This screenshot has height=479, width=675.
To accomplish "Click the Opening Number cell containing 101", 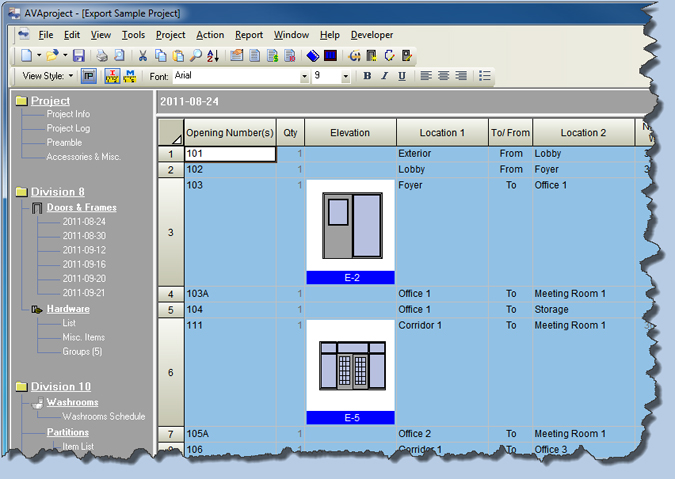I will [229, 154].
